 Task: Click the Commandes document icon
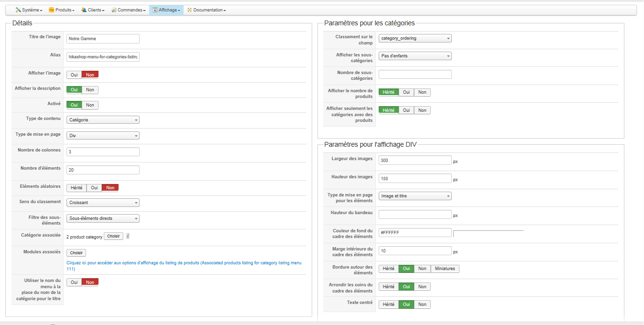(x=114, y=10)
